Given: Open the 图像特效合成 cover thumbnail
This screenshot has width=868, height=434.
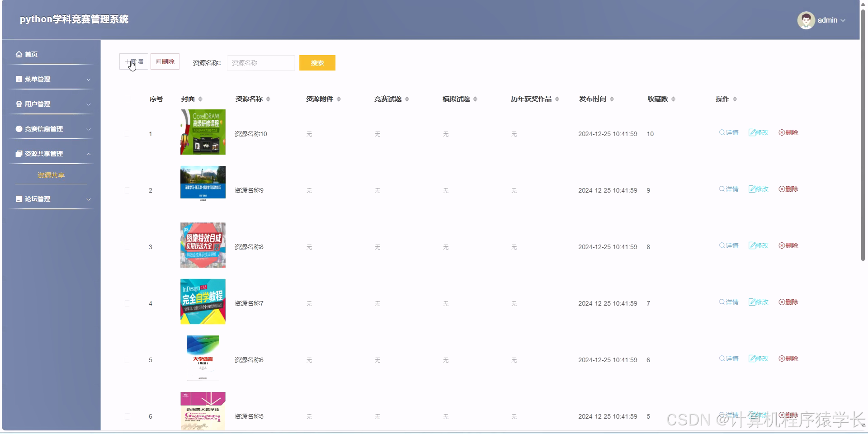Looking at the screenshot, I should coord(203,245).
